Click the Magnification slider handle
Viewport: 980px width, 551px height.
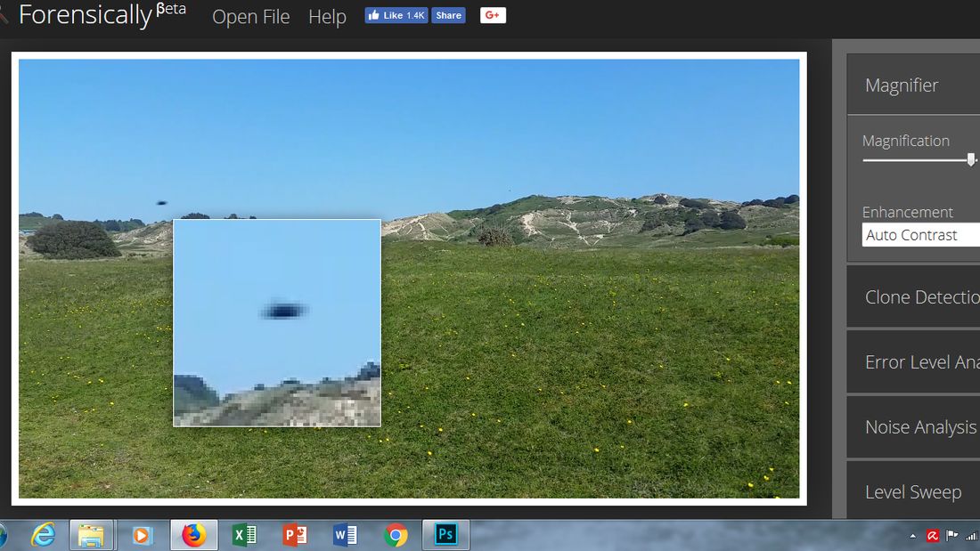pos(970,159)
